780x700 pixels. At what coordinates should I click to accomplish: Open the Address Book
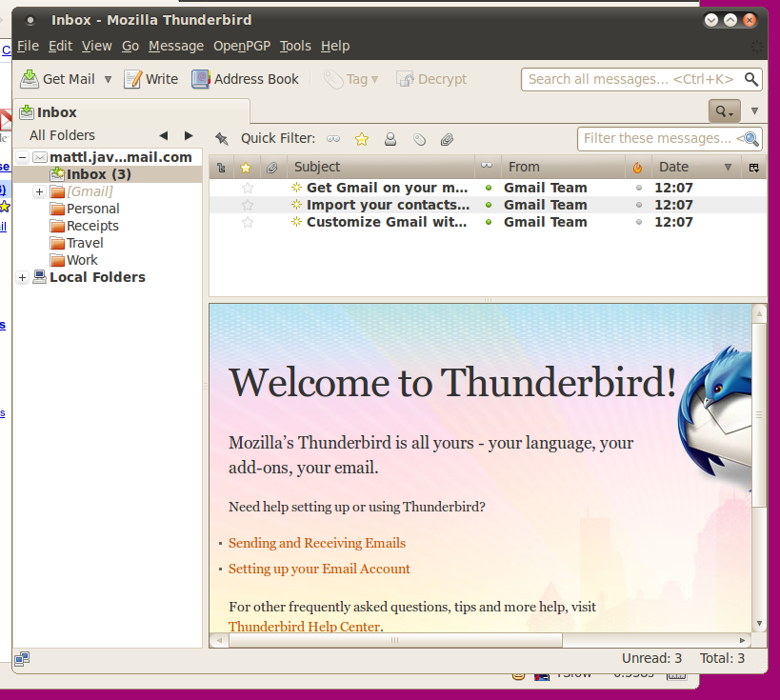[x=245, y=79]
